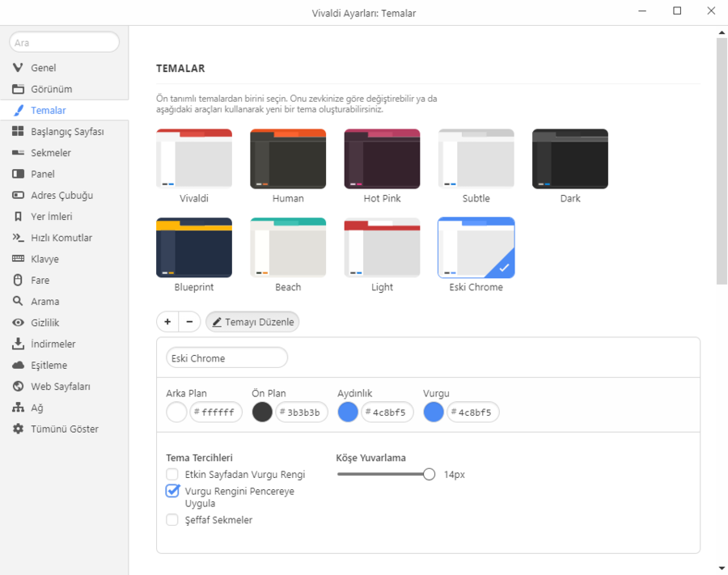Open Eşitleme cloud icon section
This screenshot has height=575, width=728.
18,365
